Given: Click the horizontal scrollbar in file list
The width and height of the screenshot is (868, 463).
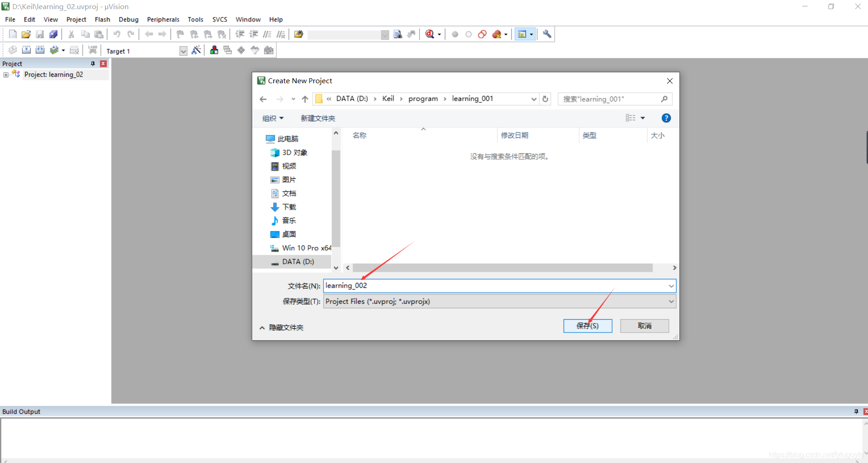Looking at the screenshot, I should click(502, 268).
